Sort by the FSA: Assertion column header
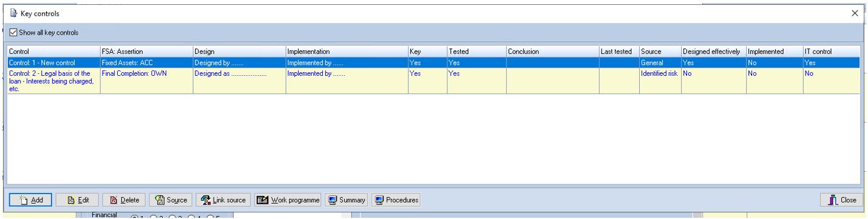 [146, 52]
